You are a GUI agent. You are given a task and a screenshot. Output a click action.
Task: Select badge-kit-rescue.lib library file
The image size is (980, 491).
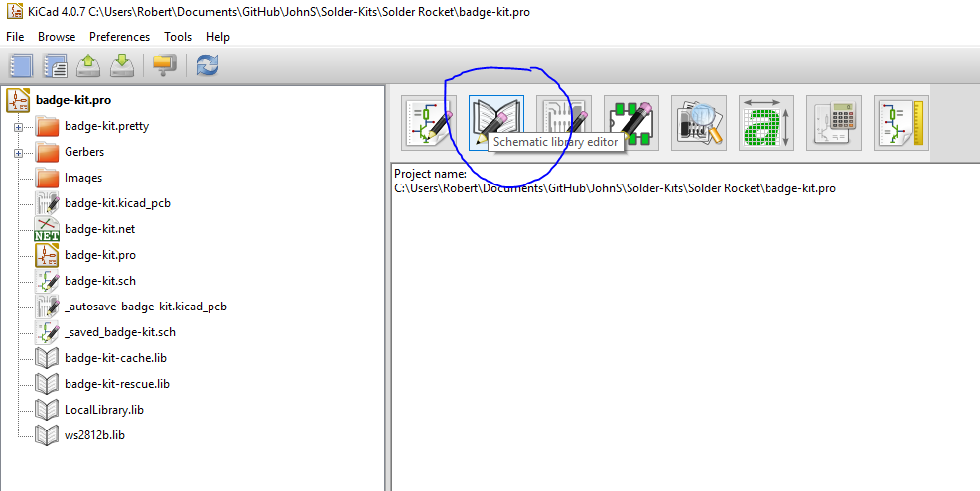(117, 384)
